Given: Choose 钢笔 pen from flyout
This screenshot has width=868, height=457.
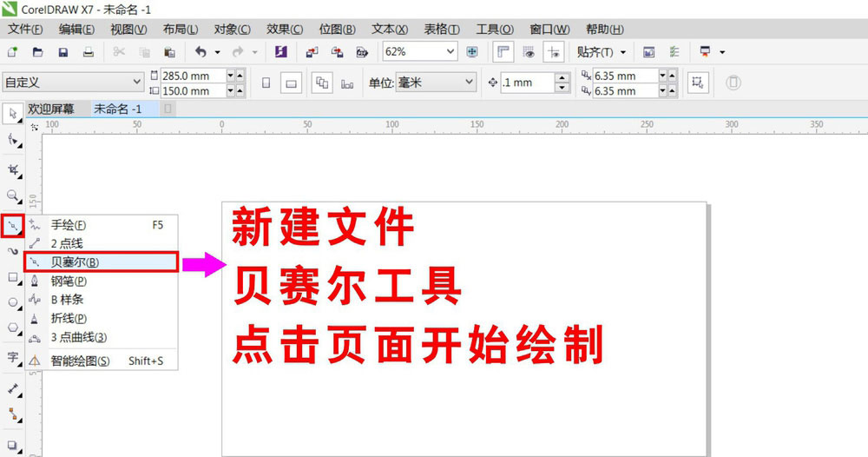Looking at the screenshot, I should pyautogui.click(x=102, y=281).
